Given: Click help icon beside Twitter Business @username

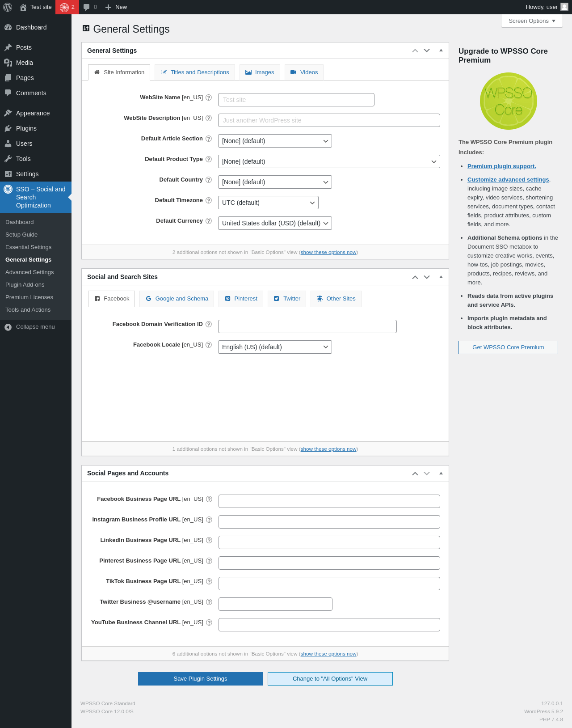Looking at the screenshot, I should coord(209,602).
